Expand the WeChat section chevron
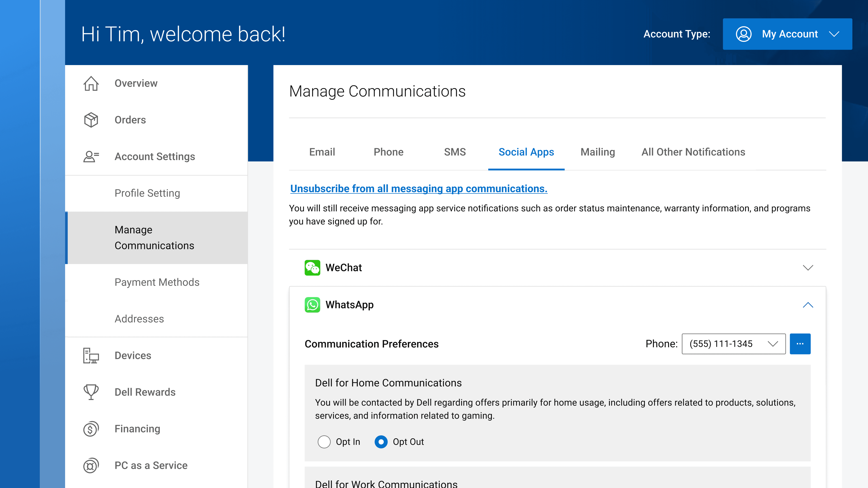 [808, 268]
